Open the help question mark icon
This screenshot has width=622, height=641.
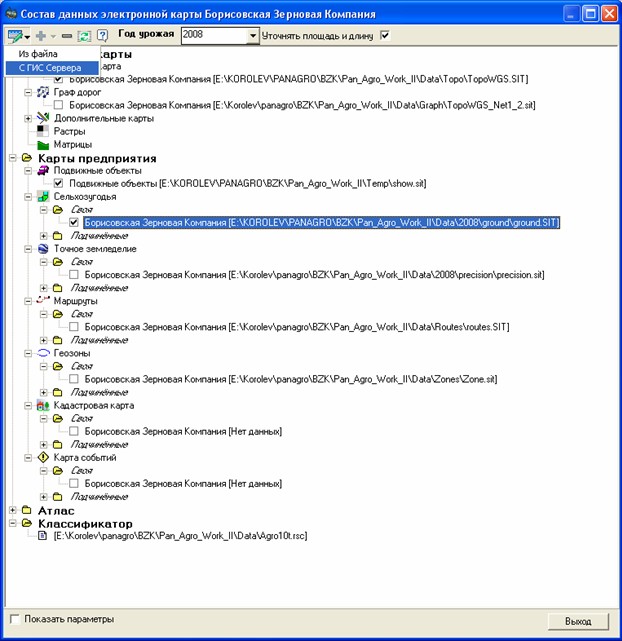[102, 35]
